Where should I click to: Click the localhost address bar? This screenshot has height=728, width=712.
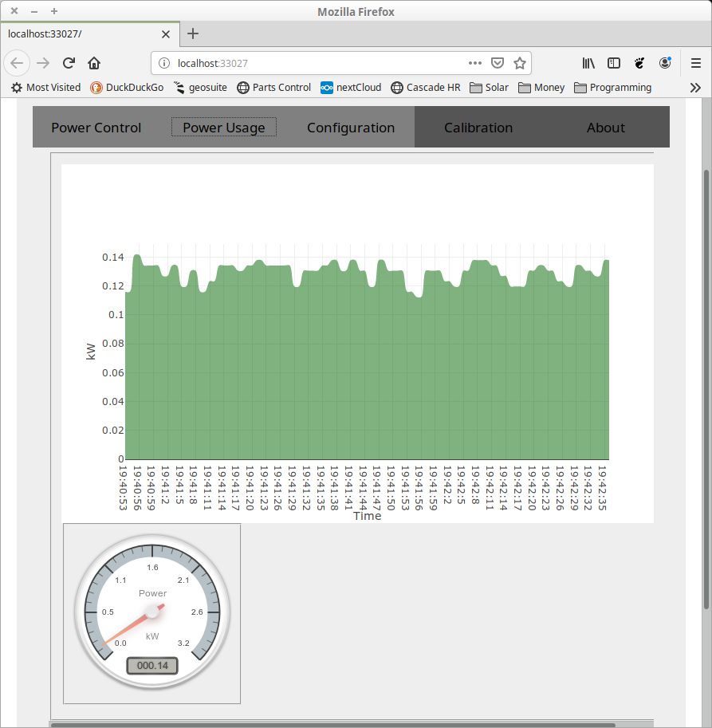point(319,63)
